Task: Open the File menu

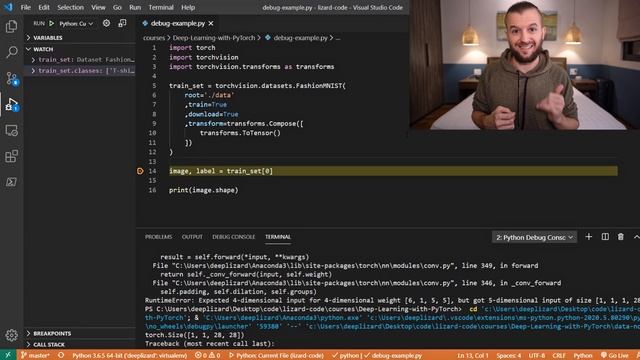Action: [x=26, y=7]
